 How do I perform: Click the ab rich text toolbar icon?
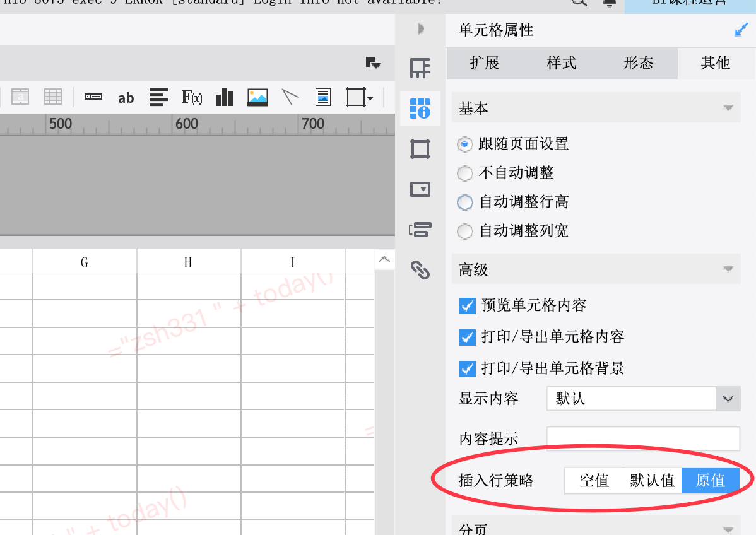coord(126,98)
